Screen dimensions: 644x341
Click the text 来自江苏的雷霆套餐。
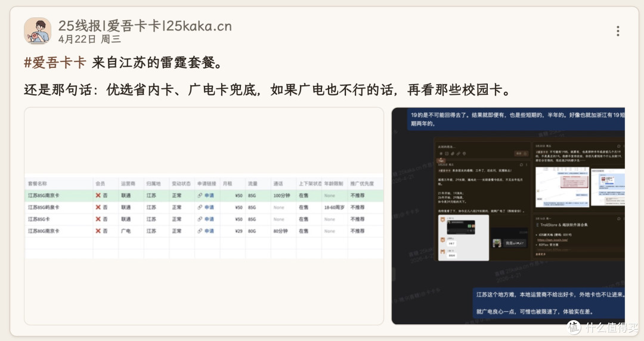pyautogui.click(x=158, y=63)
